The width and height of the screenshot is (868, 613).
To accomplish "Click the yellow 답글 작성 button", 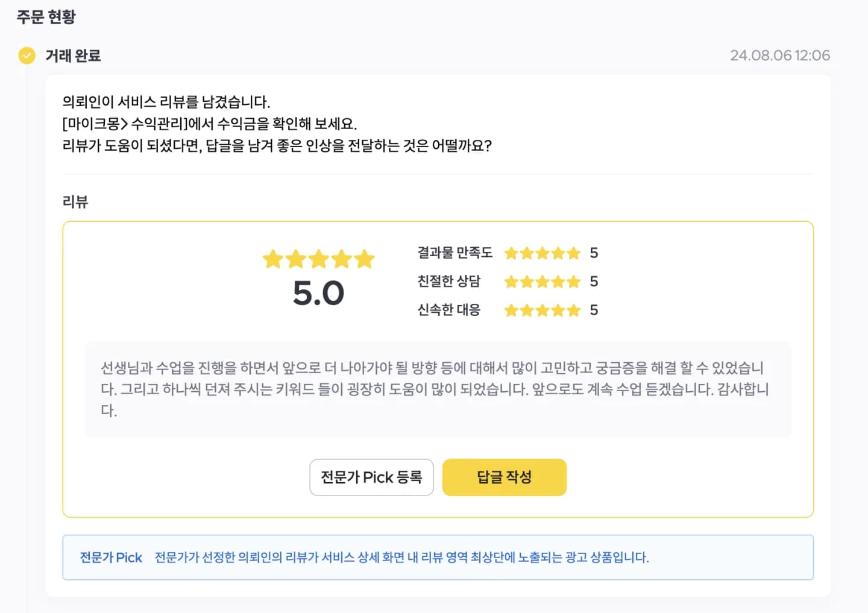I will [x=505, y=477].
